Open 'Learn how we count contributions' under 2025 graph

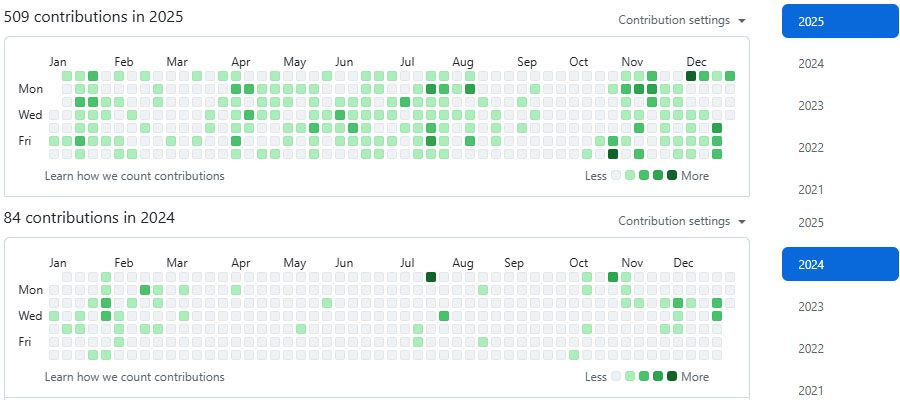click(135, 176)
